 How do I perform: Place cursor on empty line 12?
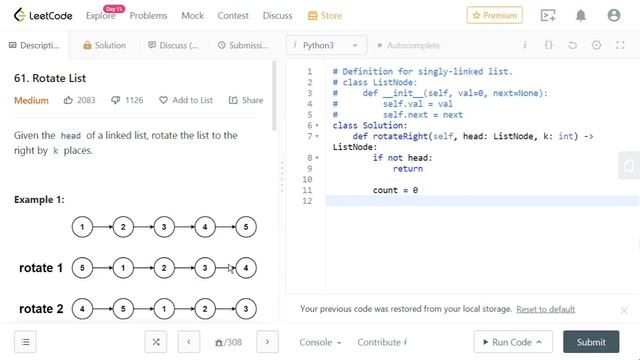[482, 201]
